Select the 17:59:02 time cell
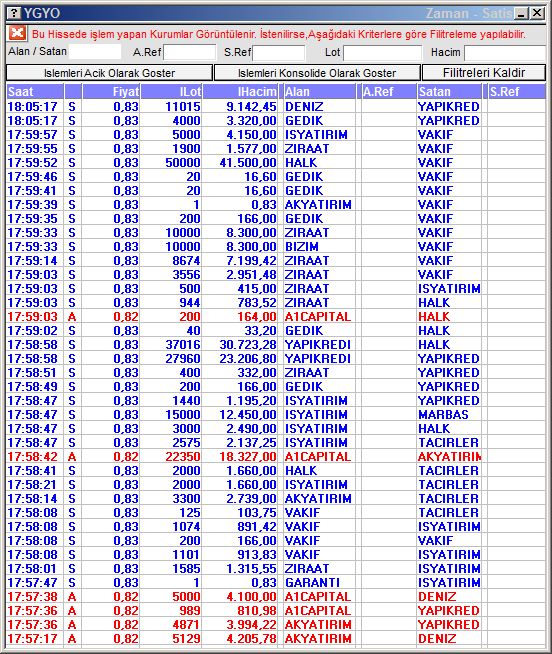The image size is (552, 654). click(x=32, y=331)
